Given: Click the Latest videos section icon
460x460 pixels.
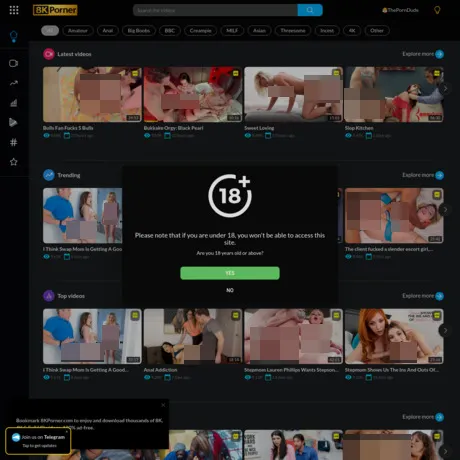Looking at the screenshot, I should 49,54.
